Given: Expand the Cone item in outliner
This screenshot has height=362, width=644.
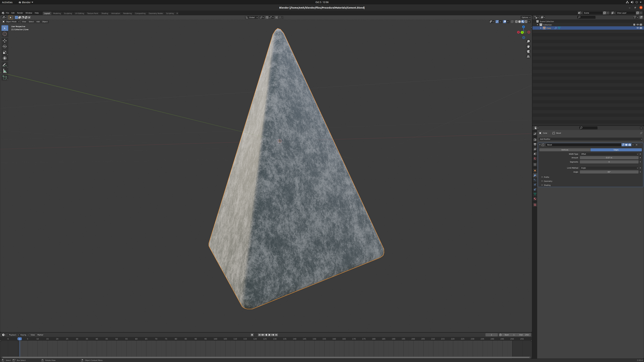Looking at the screenshot, I should (x=541, y=28).
